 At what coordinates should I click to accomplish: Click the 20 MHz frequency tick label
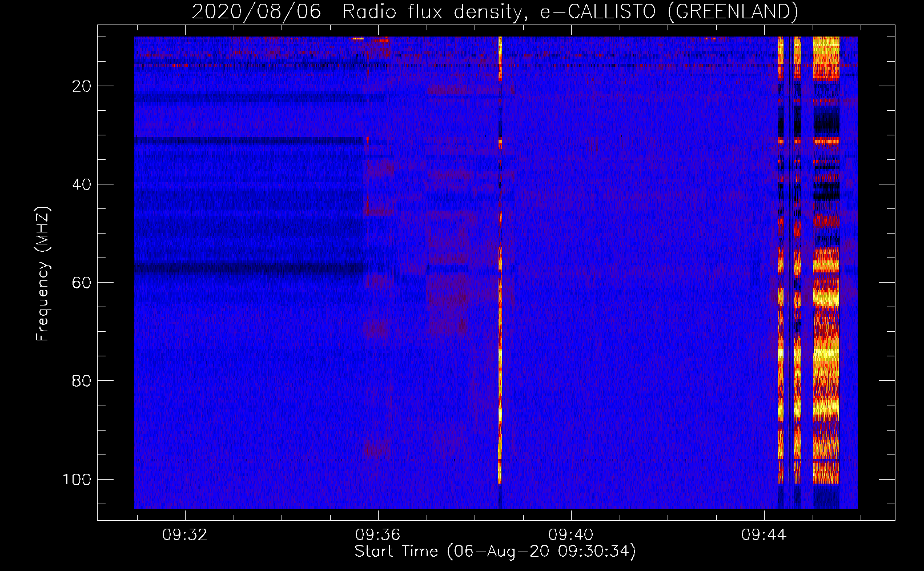[x=82, y=86]
